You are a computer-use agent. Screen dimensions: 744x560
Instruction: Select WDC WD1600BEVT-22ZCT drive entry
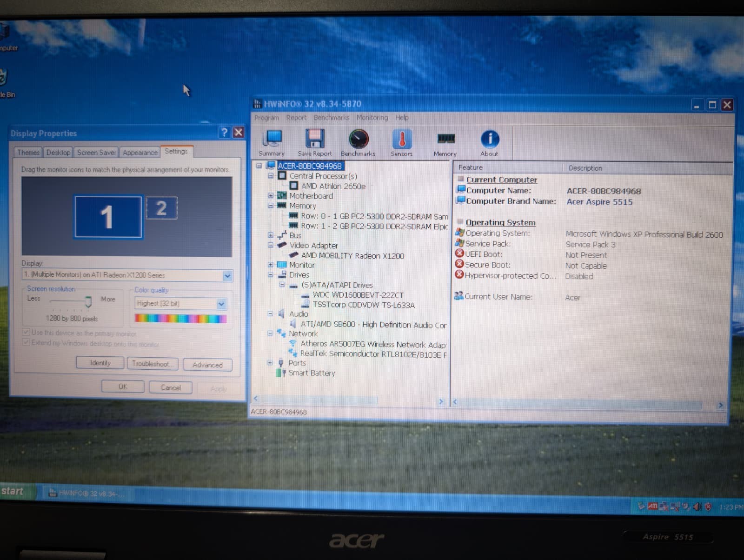[x=358, y=295]
